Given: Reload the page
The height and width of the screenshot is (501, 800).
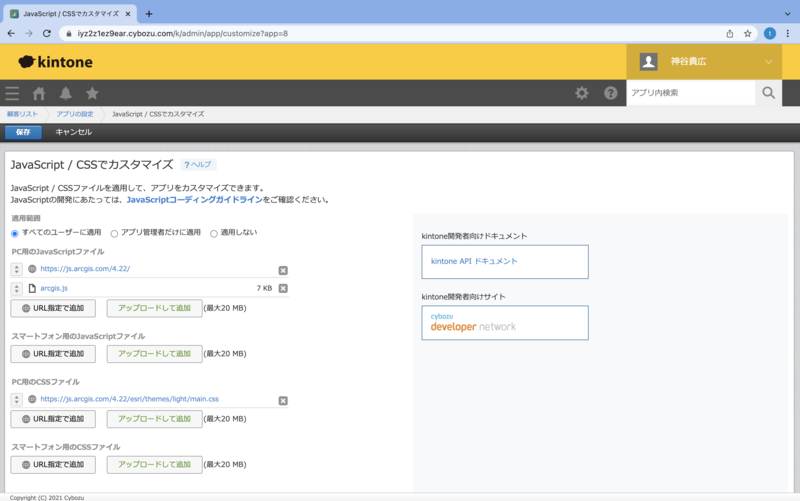Looking at the screenshot, I should pyautogui.click(x=47, y=34).
